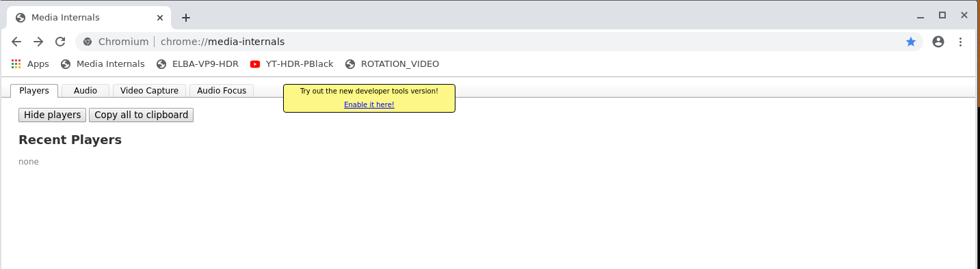Click the Recent Players heading
The height and width of the screenshot is (269, 980).
point(70,140)
